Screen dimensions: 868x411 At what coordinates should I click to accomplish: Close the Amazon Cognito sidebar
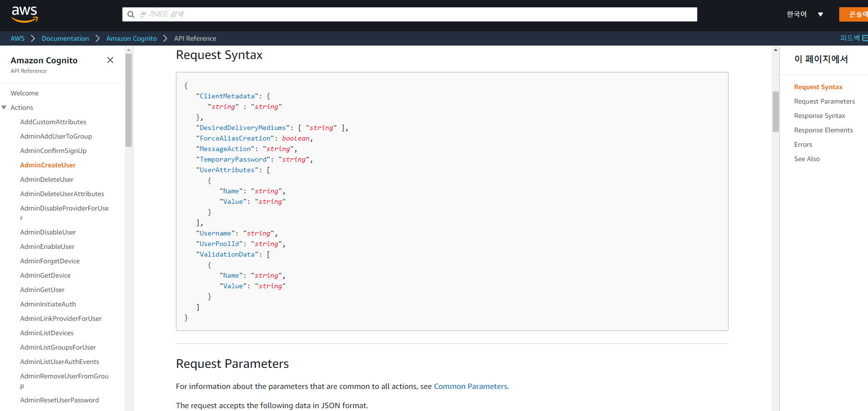pyautogui.click(x=110, y=60)
